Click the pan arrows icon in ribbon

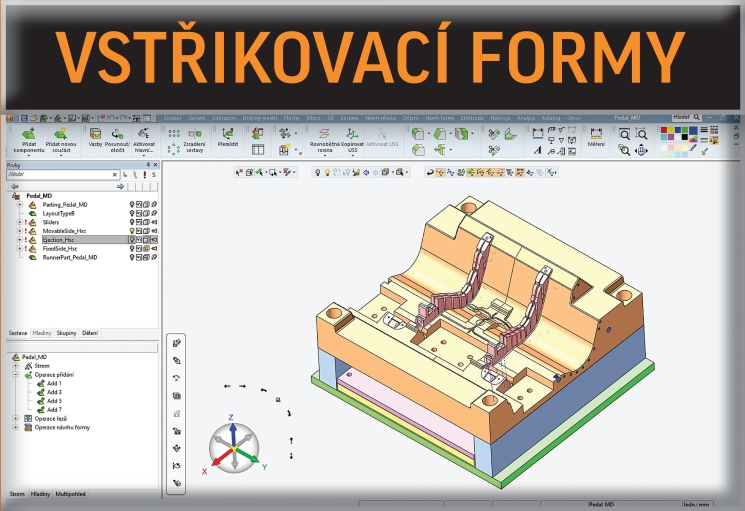641,151
